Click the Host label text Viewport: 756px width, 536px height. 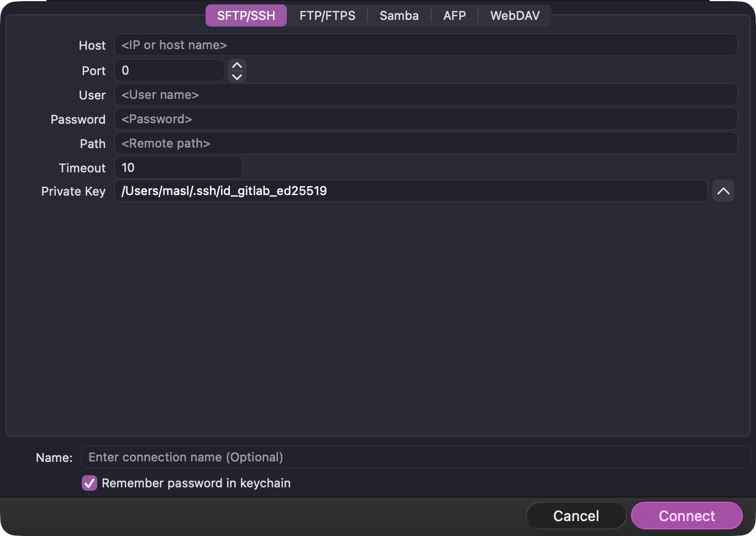pyautogui.click(x=92, y=45)
